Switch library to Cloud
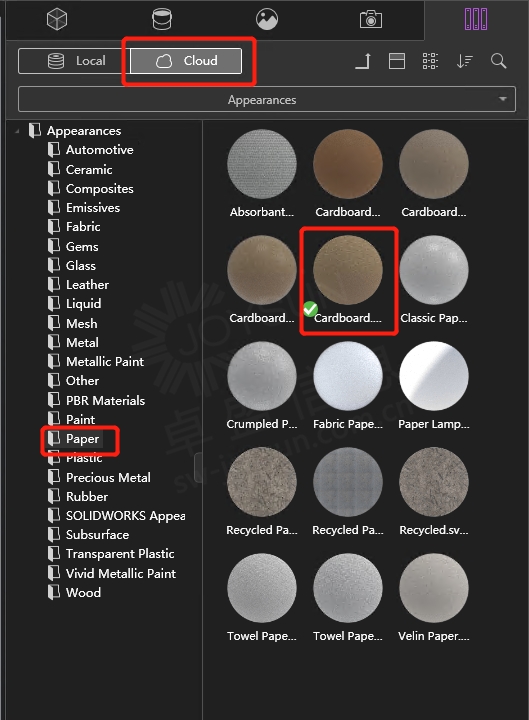This screenshot has width=529, height=720. (186, 61)
